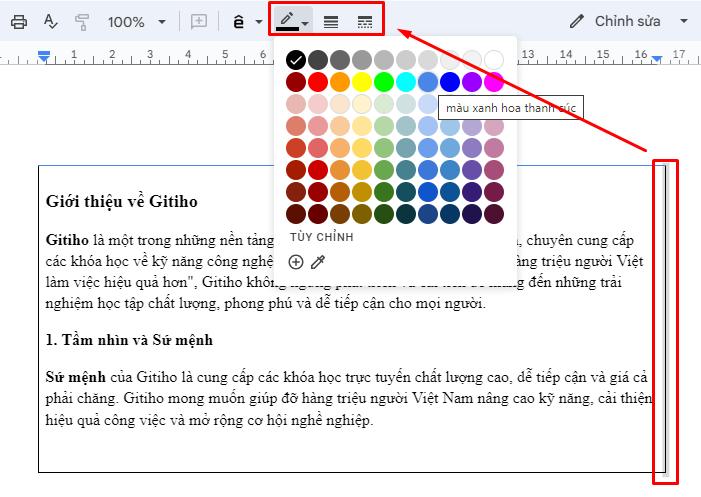
Task: Click the left indent marker on ruler
Action: tap(44, 56)
